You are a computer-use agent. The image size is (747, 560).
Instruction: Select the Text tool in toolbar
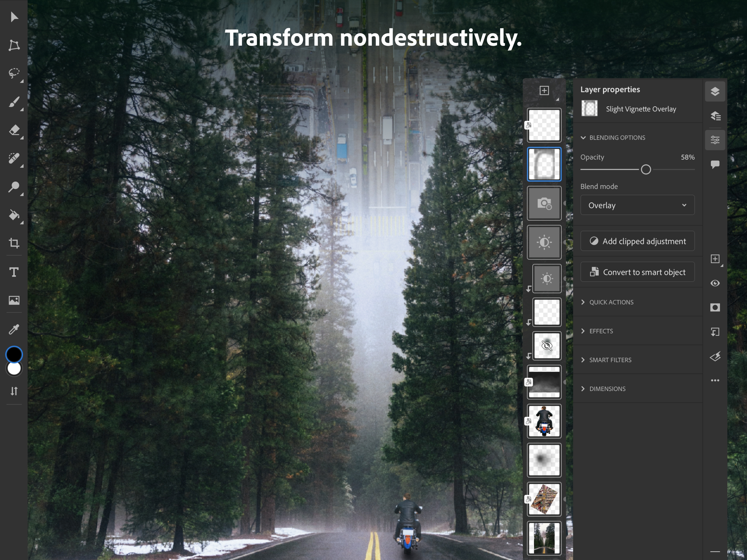coord(13,272)
